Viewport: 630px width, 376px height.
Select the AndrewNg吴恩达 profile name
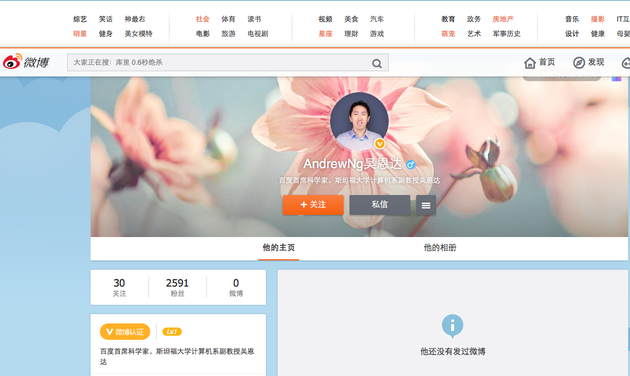tap(352, 164)
